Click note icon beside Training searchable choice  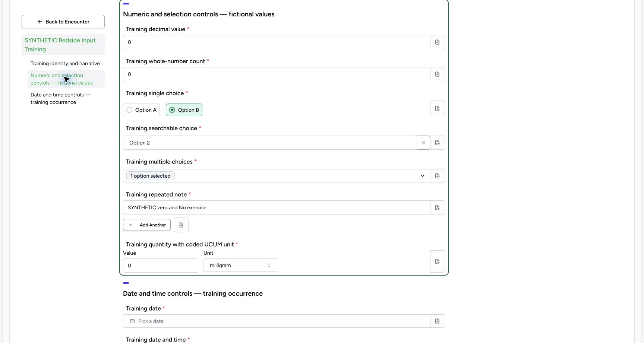(x=438, y=143)
